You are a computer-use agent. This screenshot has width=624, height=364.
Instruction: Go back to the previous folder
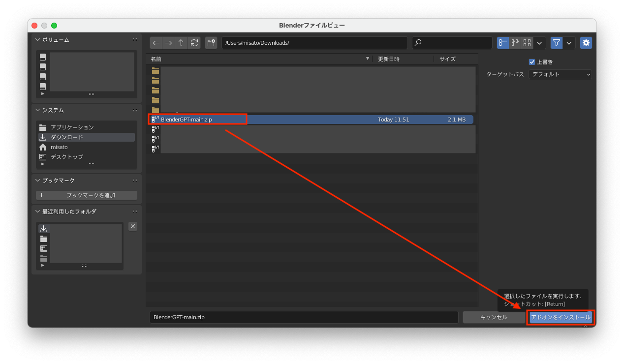pyautogui.click(x=156, y=42)
